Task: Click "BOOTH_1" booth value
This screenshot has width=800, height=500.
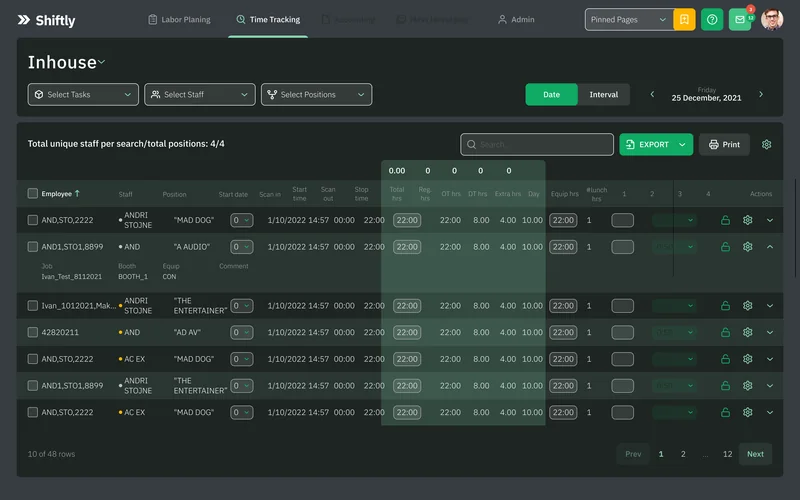Action: (x=133, y=277)
